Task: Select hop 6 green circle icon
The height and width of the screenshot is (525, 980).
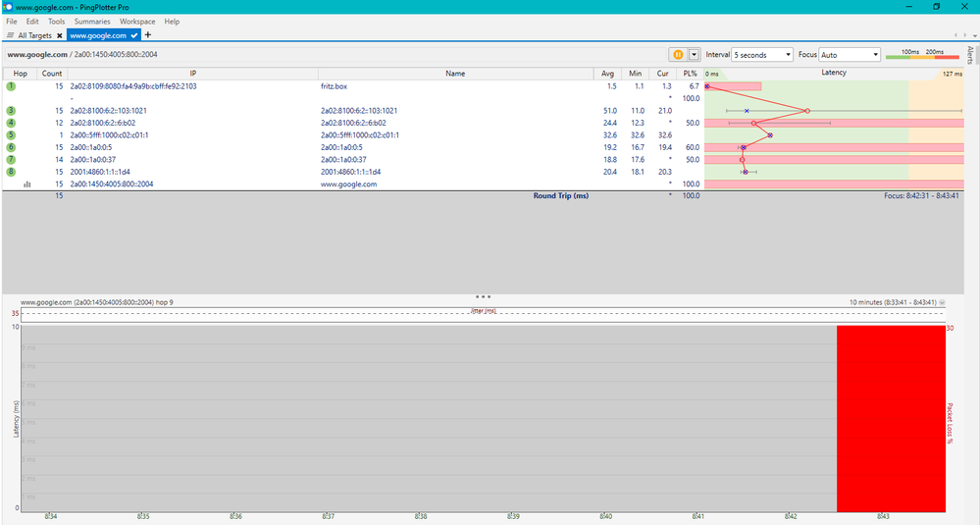Action: click(x=11, y=147)
